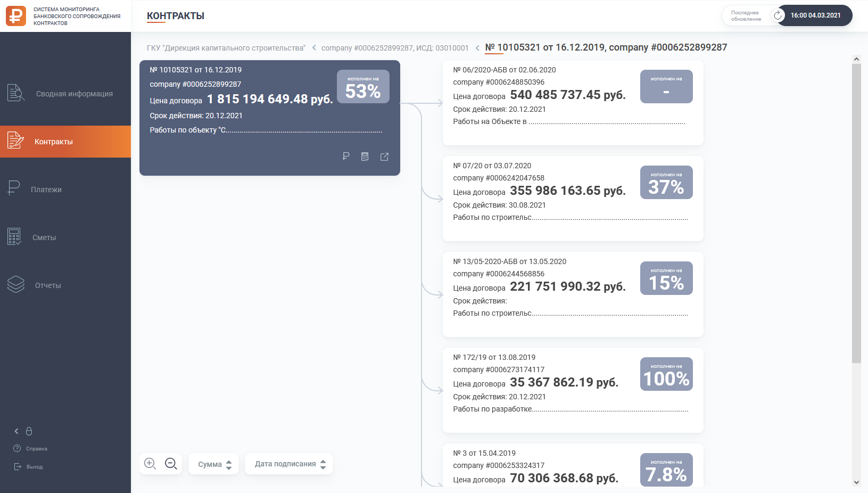Click the ruble payments icon in contract card
Screen dimensions: 868x493
[x=346, y=157]
